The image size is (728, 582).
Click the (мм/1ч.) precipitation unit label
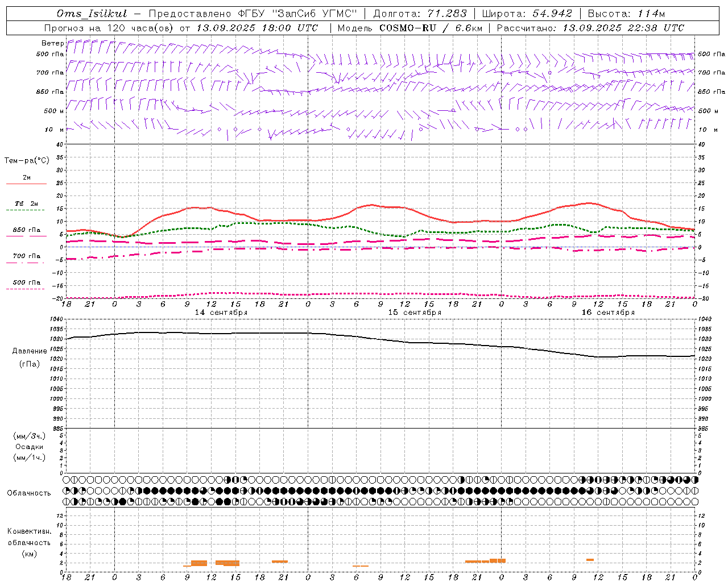point(30,458)
